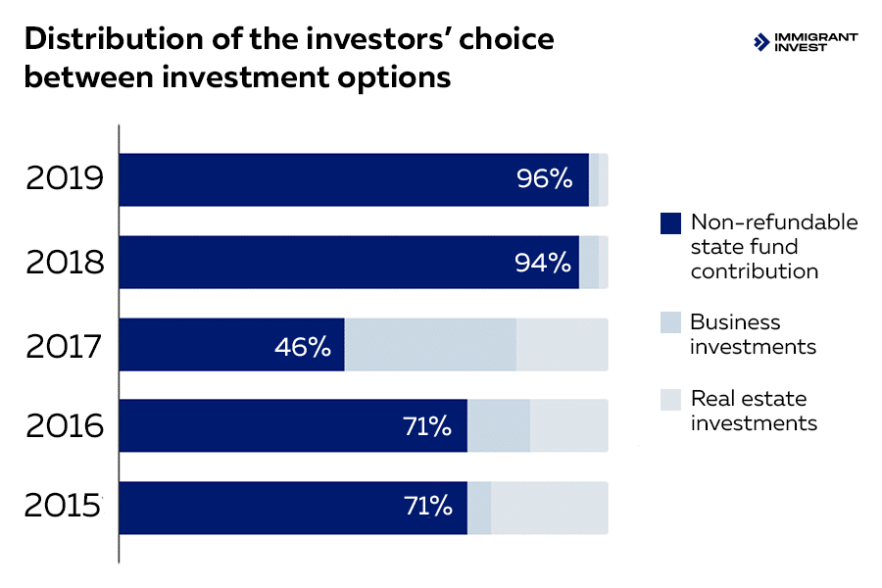Click the Immigrant Invest brand name text
The image size is (882, 588).
pyautogui.click(x=815, y=41)
